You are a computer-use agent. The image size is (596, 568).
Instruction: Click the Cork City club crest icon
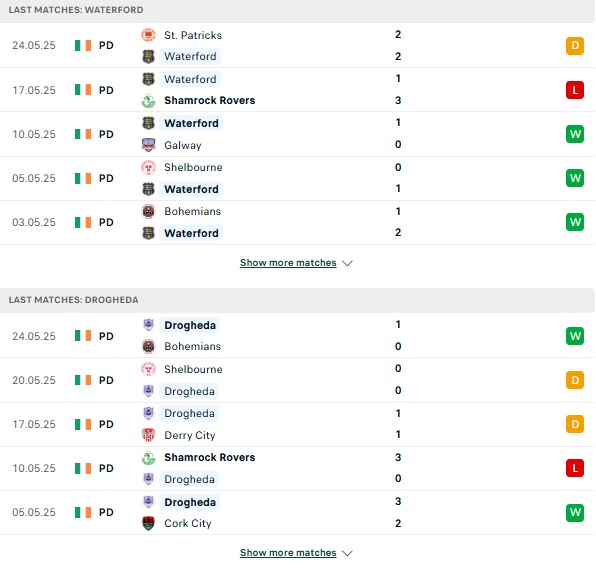(148, 523)
